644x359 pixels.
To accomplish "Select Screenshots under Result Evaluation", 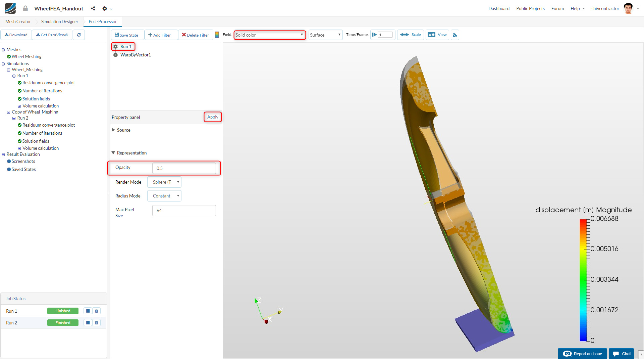I will coord(23,162).
